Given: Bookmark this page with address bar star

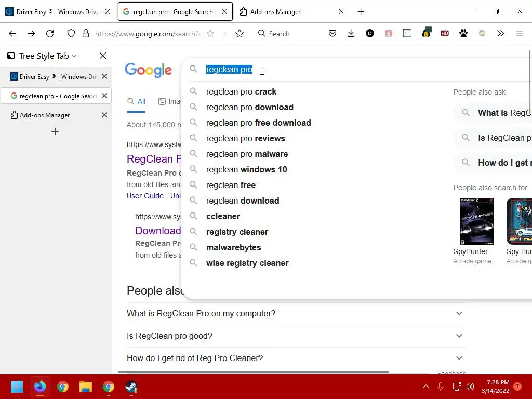Looking at the screenshot, I should (x=210, y=34).
